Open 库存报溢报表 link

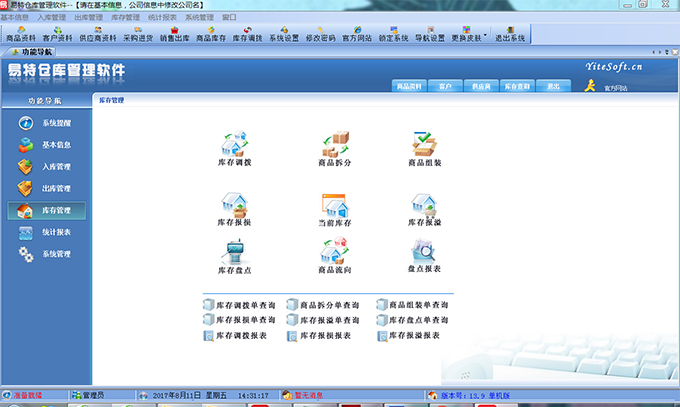tap(409, 335)
